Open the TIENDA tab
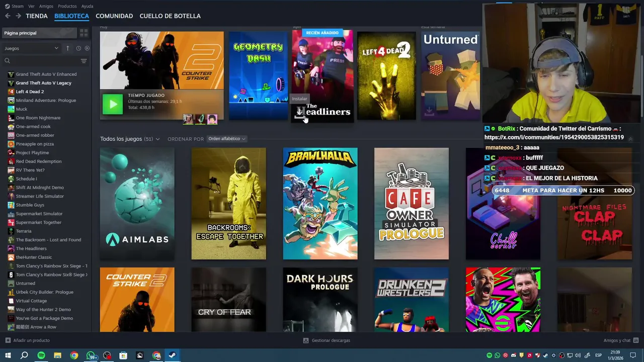The height and width of the screenshot is (362, 644). pos(37,16)
